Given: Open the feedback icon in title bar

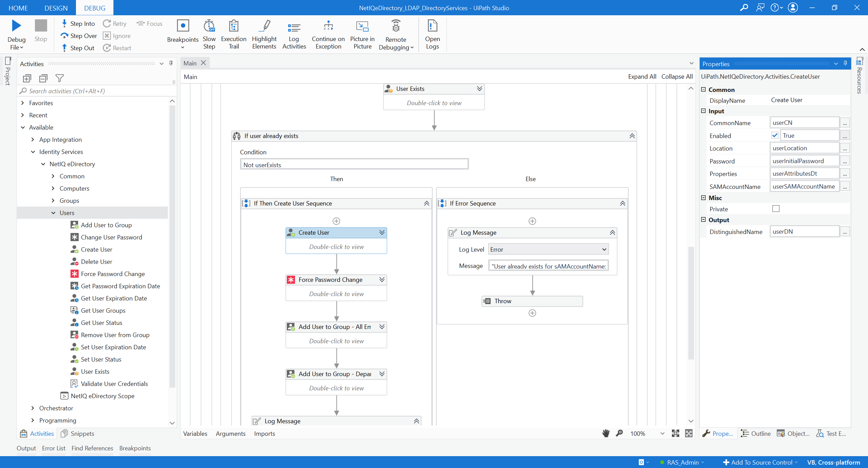Looking at the screenshot, I should (x=760, y=7).
